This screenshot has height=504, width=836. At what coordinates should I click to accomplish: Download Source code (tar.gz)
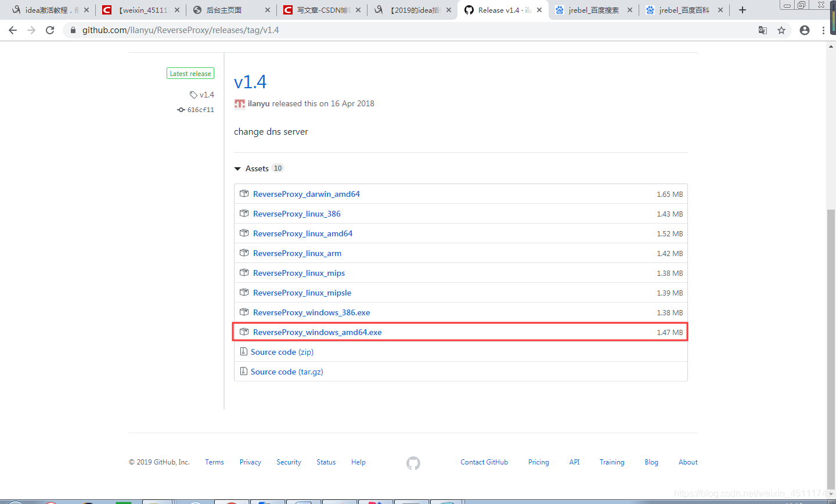[287, 372]
